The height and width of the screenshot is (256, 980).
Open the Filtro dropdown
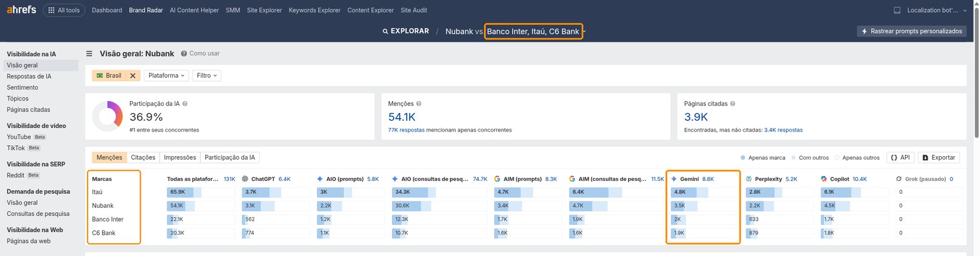tap(207, 76)
